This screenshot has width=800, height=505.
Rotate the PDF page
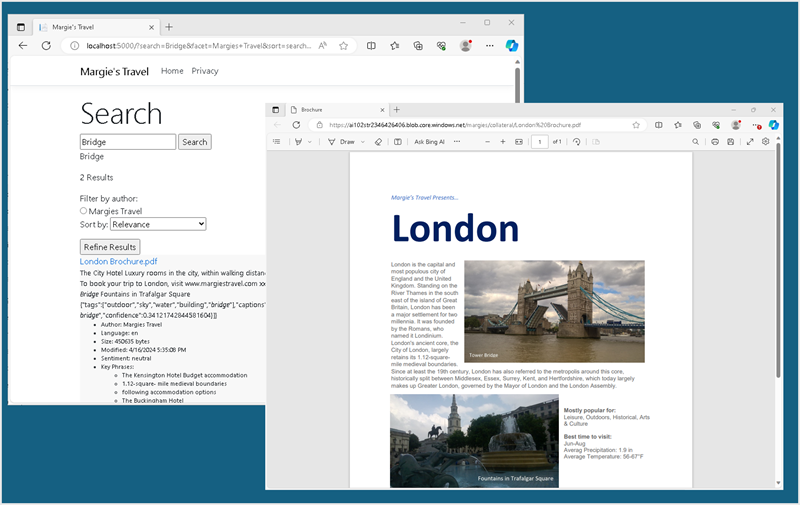577,142
